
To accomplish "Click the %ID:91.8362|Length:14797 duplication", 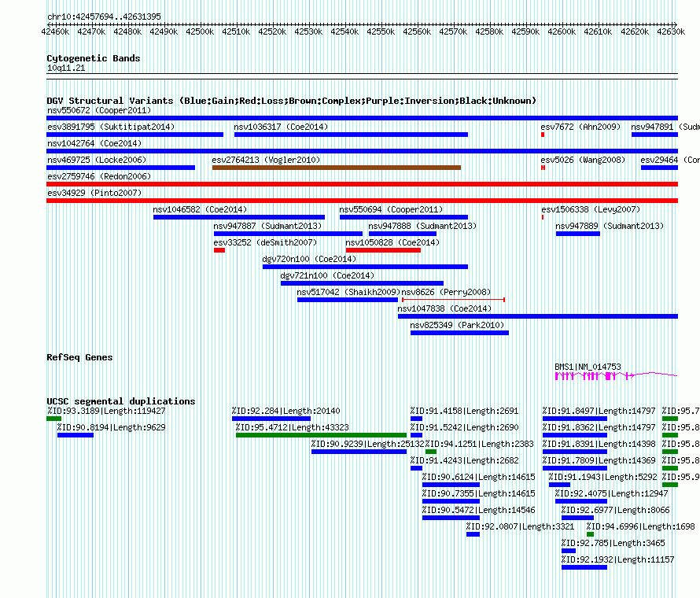I will pyautogui.click(x=575, y=435).
